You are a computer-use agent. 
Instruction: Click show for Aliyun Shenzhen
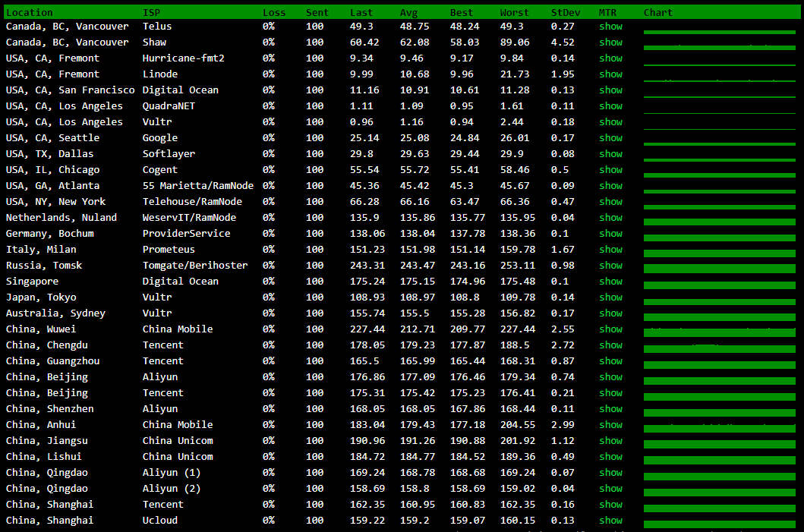[610, 408]
